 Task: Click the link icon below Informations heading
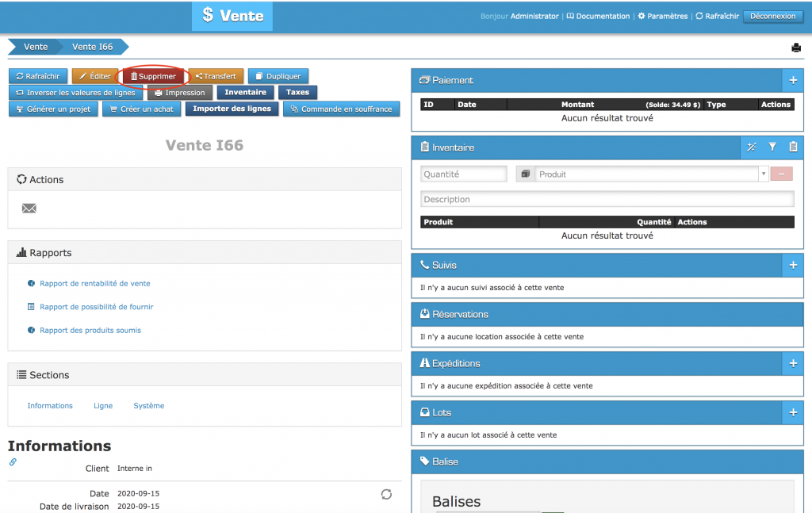(x=13, y=462)
